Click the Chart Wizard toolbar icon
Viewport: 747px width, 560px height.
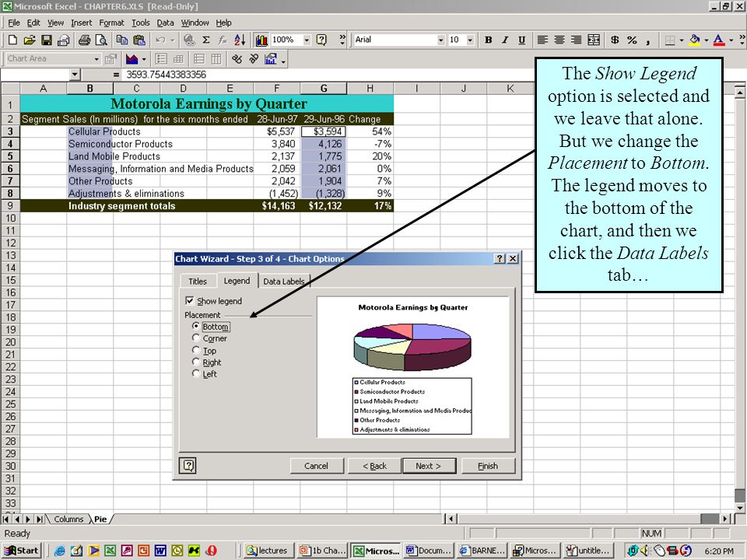tap(261, 40)
